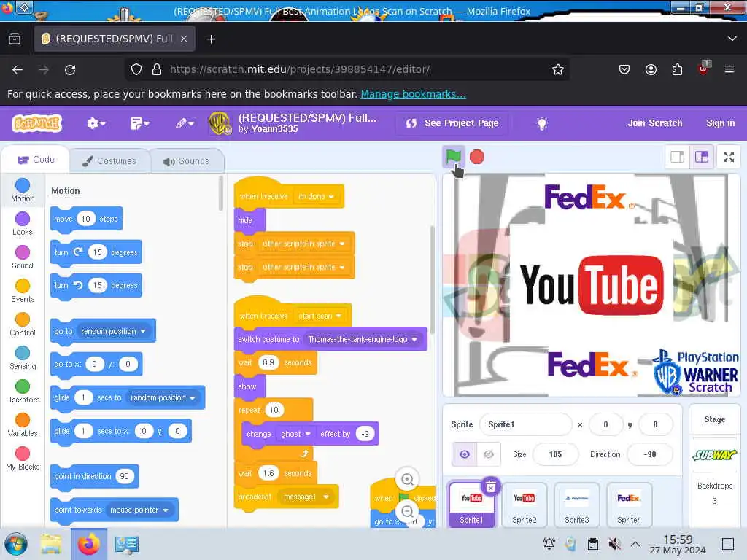Click the point in direction 90 block

94,476
